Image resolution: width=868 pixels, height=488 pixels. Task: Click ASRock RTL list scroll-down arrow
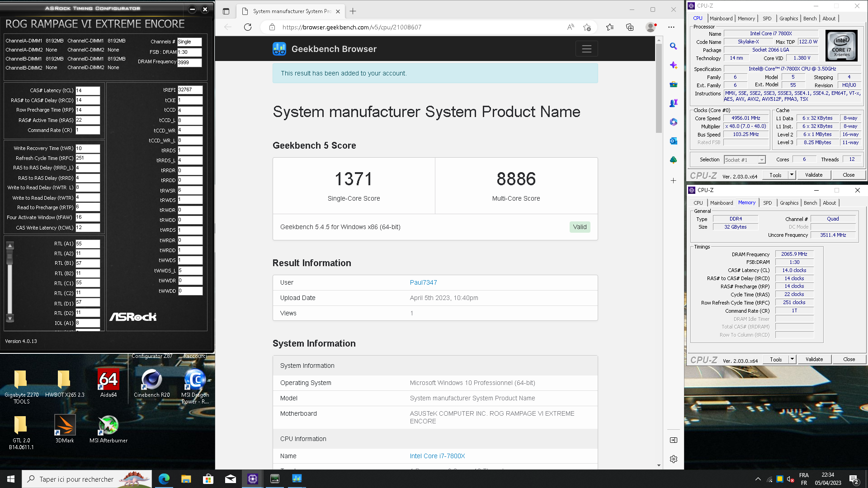tap(10, 318)
